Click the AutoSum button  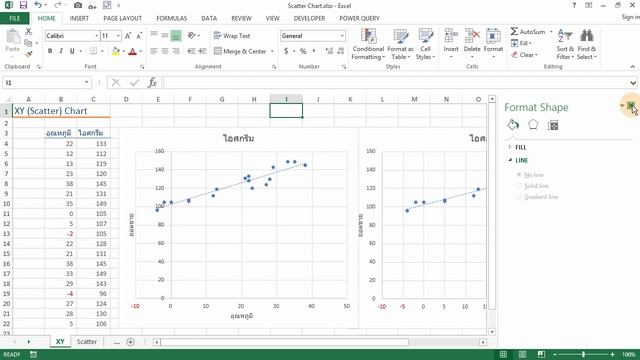point(528,31)
